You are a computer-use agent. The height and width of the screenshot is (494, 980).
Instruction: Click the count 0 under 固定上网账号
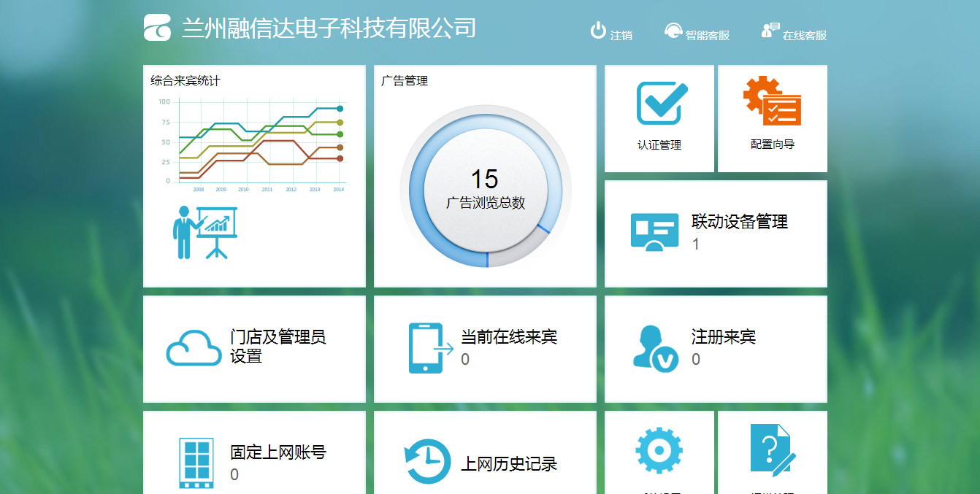coord(234,475)
